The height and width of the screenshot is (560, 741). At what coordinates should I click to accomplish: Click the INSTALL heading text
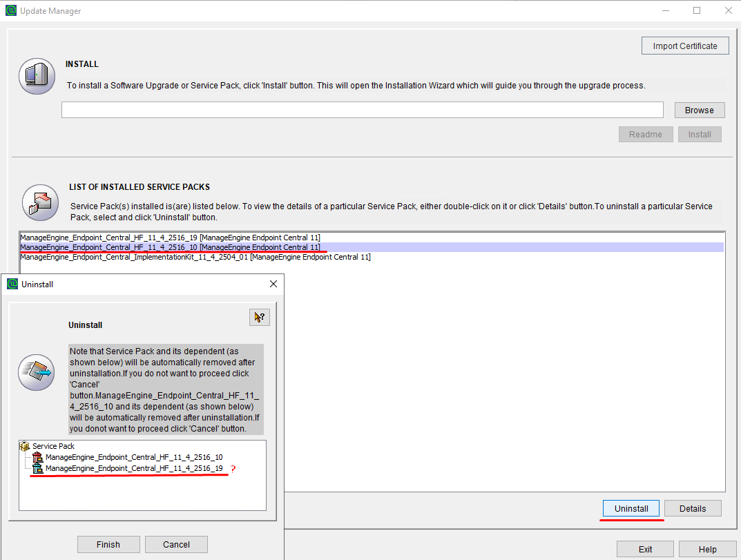(x=81, y=64)
